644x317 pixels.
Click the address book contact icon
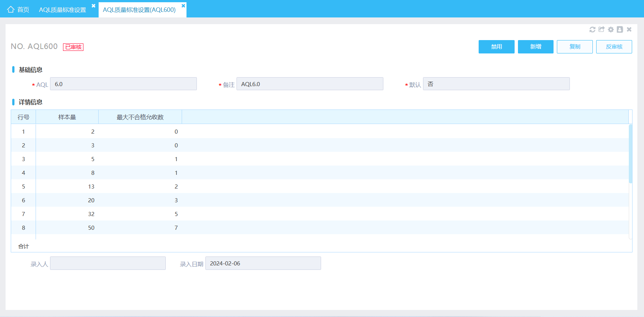620,29
